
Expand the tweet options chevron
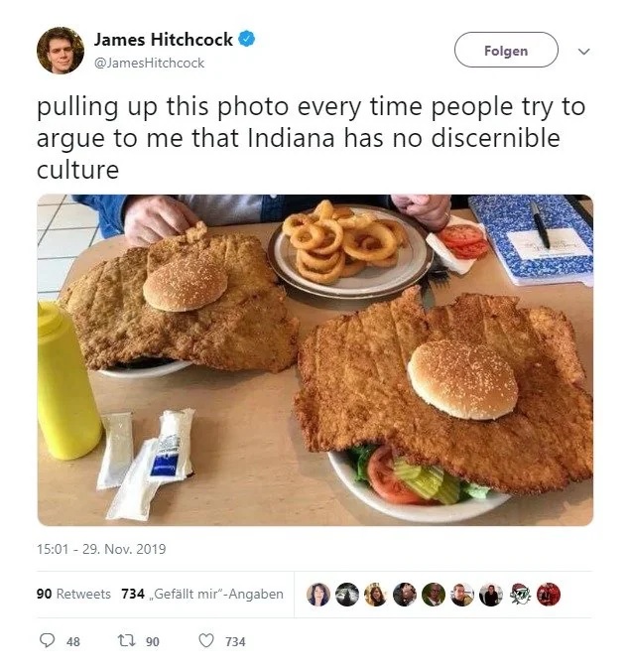pos(584,52)
